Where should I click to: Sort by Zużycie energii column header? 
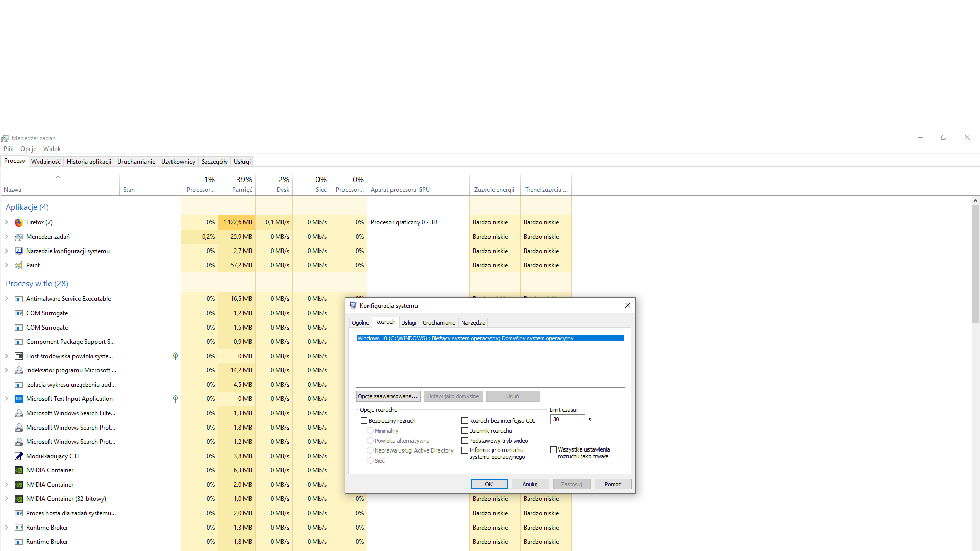click(495, 185)
